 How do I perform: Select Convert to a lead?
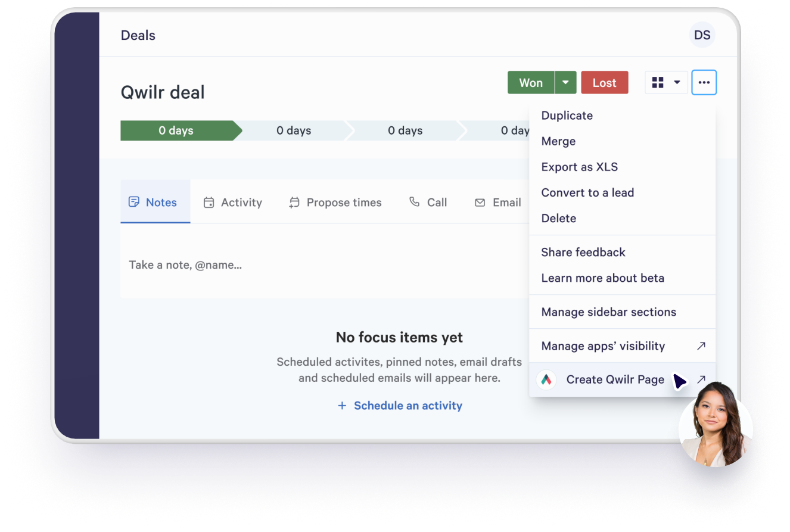point(587,192)
